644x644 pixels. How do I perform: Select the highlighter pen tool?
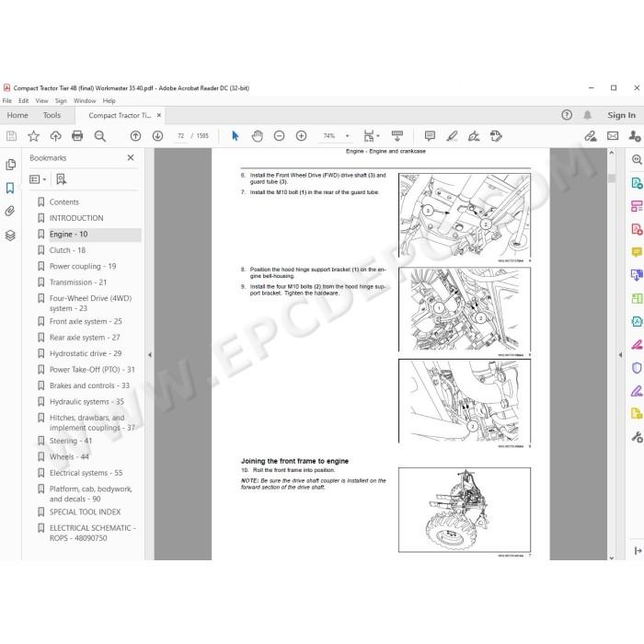[x=453, y=136]
